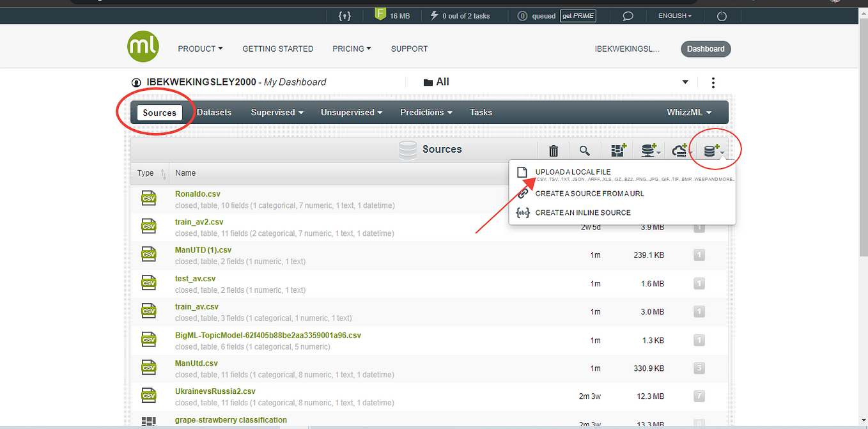
Task: Open the search magnifier in Sources toolbar
Action: point(584,150)
